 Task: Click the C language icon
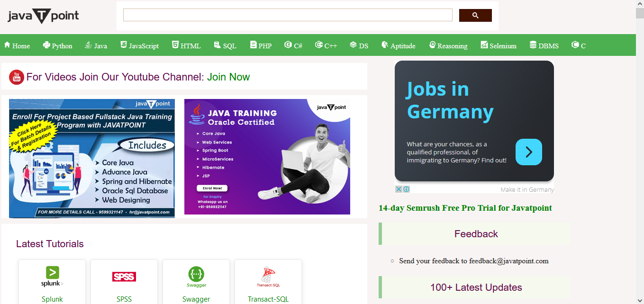tap(575, 45)
